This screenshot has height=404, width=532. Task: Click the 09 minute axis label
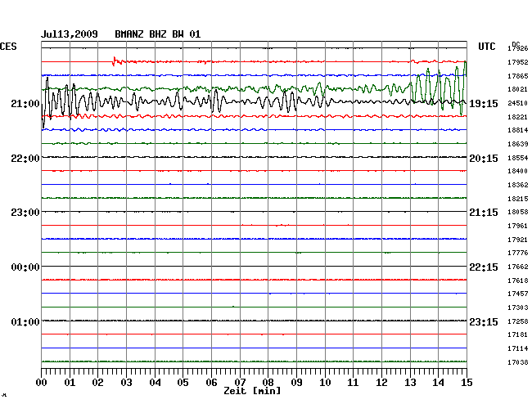tap(296, 383)
